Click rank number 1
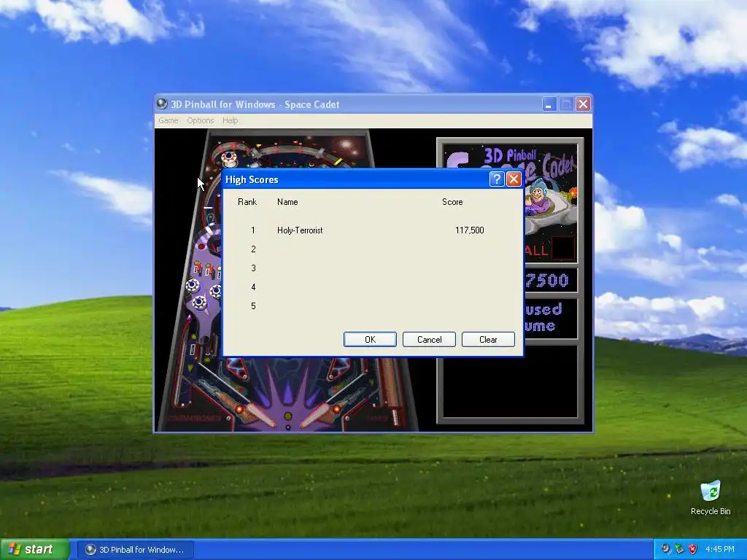The image size is (747, 560). click(253, 230)
